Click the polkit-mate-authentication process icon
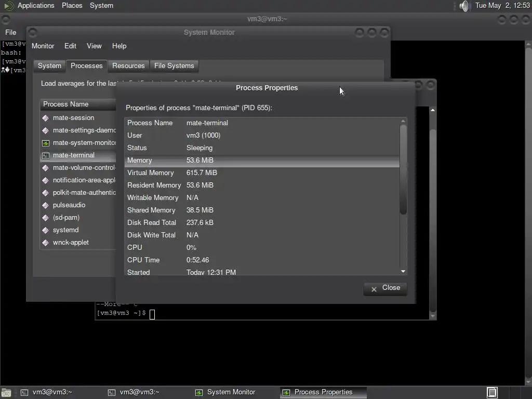This screenshot has width=532, height=399. point(46,193)
